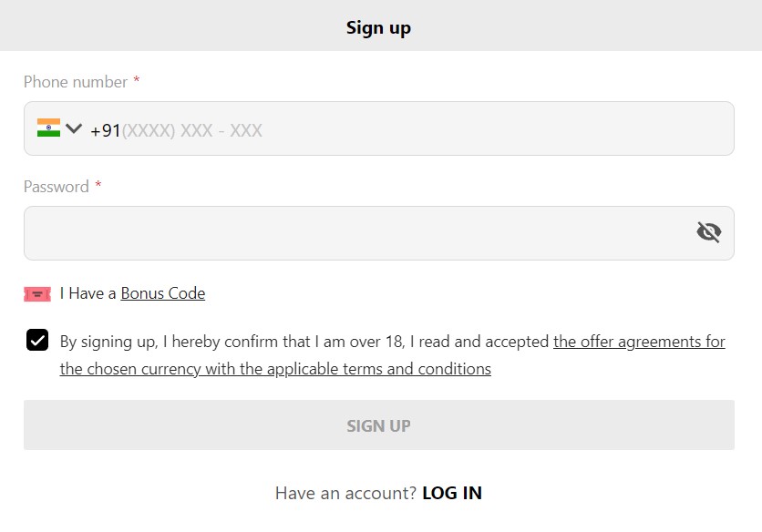Click the 'I Have a' text
Viewport: 762px width, 532px height.
click(x=88, y=293)
